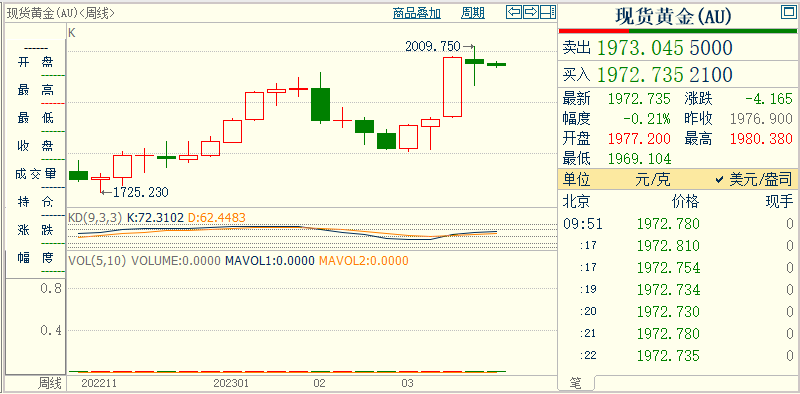The width and height of the screenshot is (800, 394).
Task: Toggle the 开盘 indicator in left panel
Action: pyautogui.click(x=35, y=62)
